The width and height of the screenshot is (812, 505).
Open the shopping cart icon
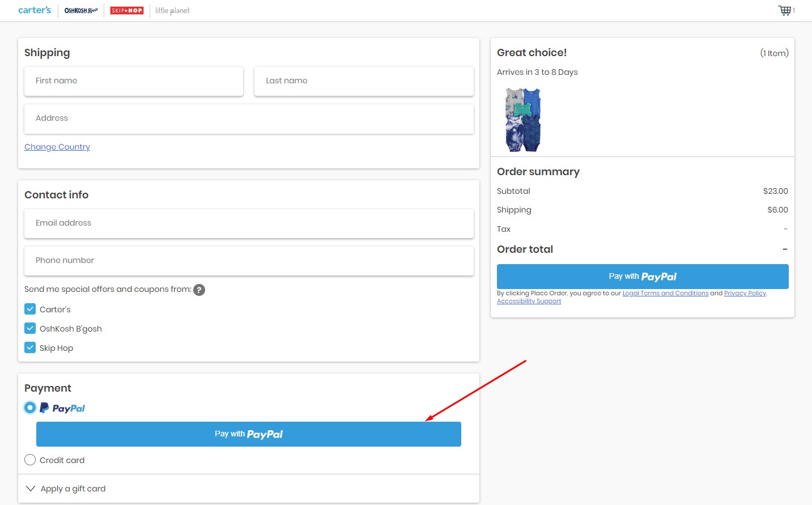point(785,10)
